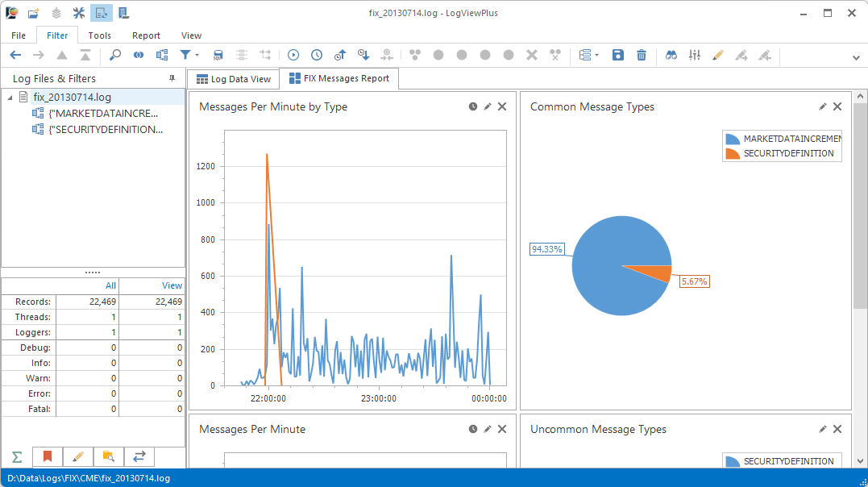Open the funnel filter dropdown arrow
868x487 pixels.
(197, 56)
